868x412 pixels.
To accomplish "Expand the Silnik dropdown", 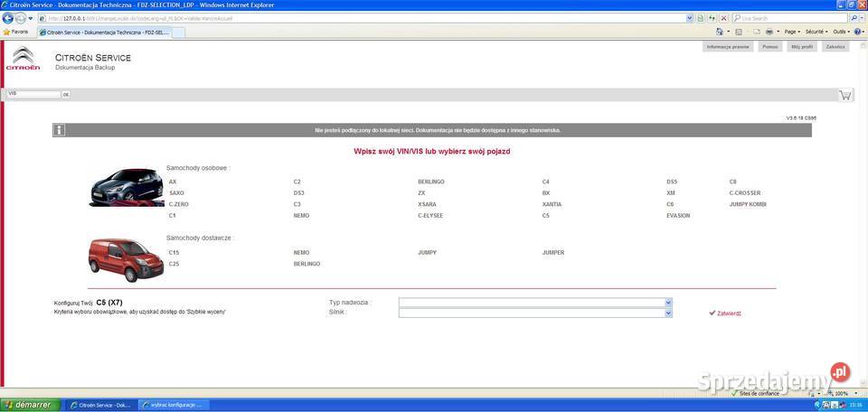I will [x=668, y=313].
